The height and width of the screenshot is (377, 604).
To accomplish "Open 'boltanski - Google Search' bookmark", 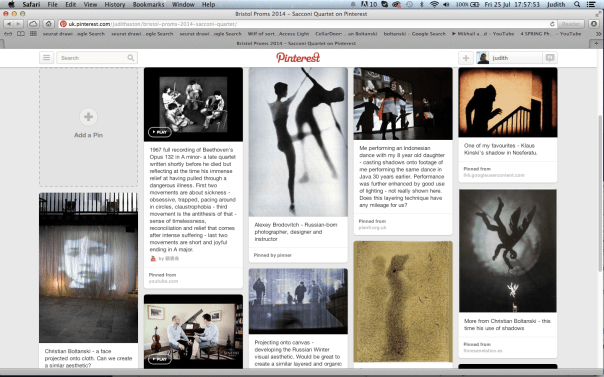I will [414, 34].
